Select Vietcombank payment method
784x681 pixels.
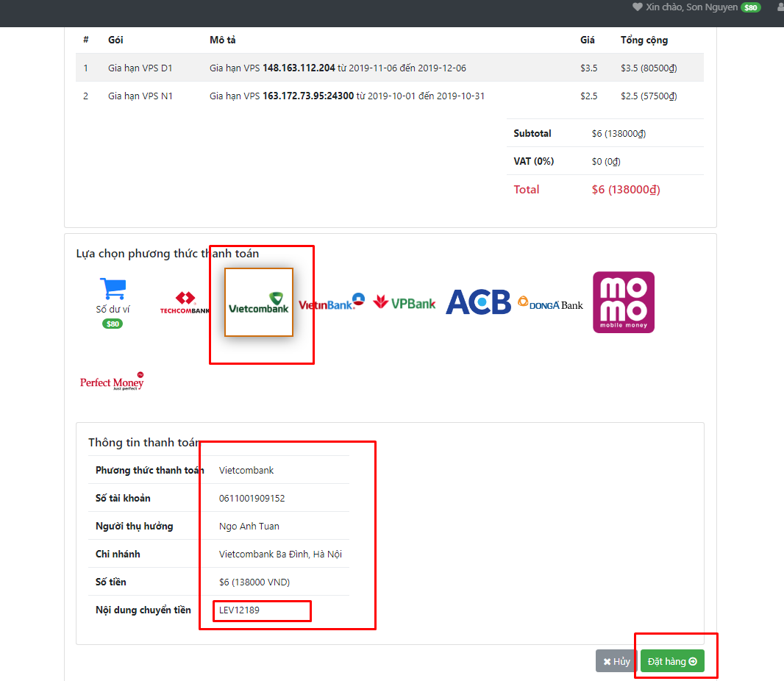259,302
